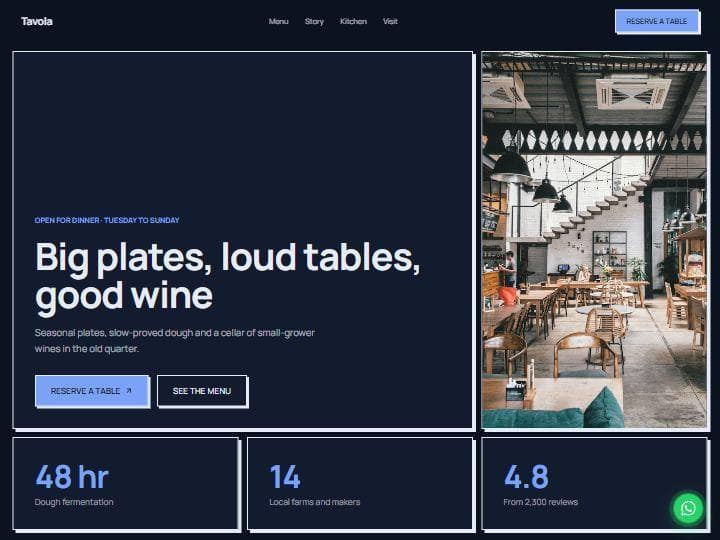Click Reserve a Table in header
720x540 pixels.
coord(657,21)
